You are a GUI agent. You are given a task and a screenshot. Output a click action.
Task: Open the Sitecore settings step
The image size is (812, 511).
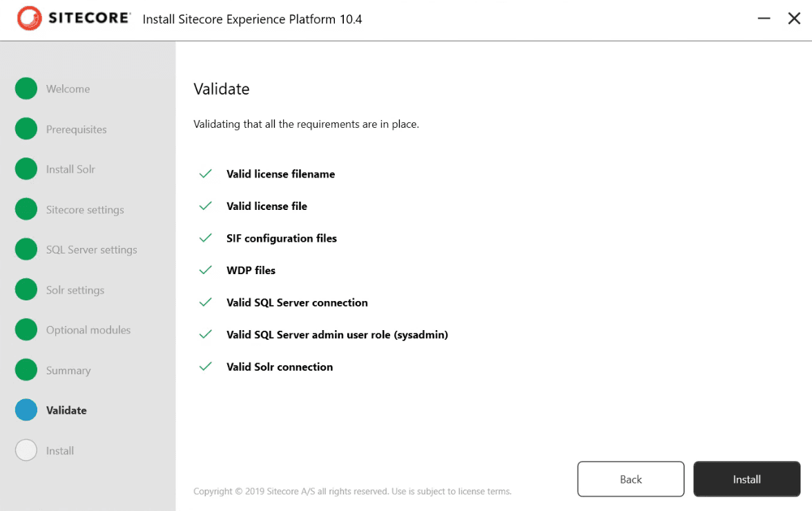pyautogui.click(x=85, y=210)
